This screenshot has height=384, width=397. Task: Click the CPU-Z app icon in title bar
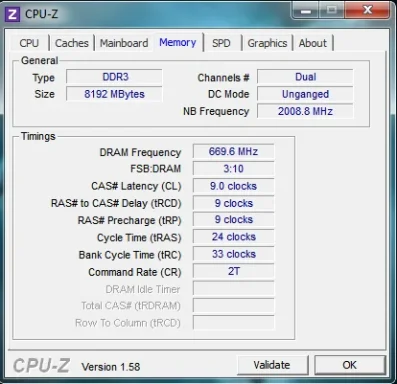pyautogui.click(x=12, y=14)
